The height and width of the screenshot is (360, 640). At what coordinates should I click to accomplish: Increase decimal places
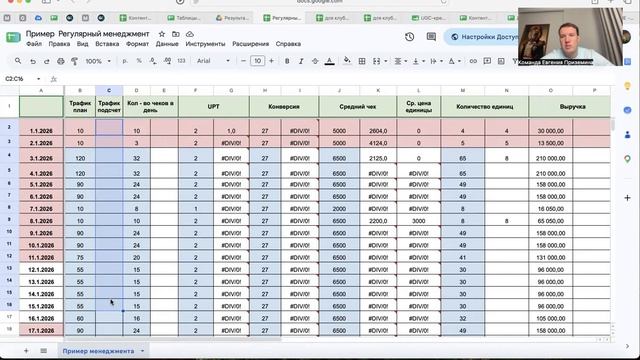coord(167,61)
